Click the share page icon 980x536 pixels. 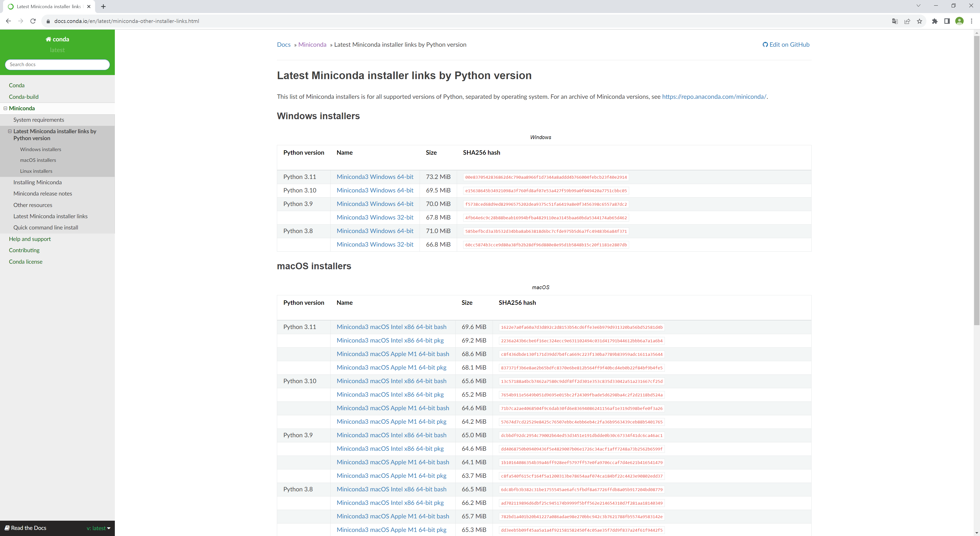pyautogui.click(x=907, y=21)
